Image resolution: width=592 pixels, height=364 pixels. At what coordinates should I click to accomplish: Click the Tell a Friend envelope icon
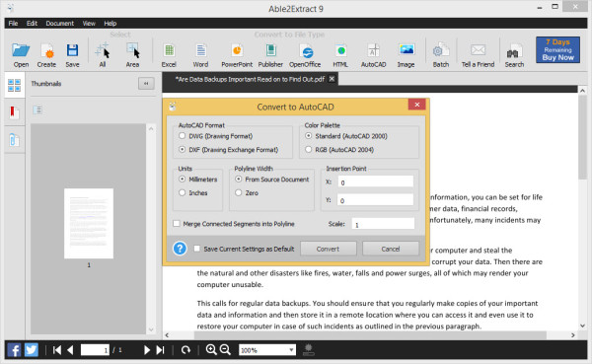tap(478, 50)
